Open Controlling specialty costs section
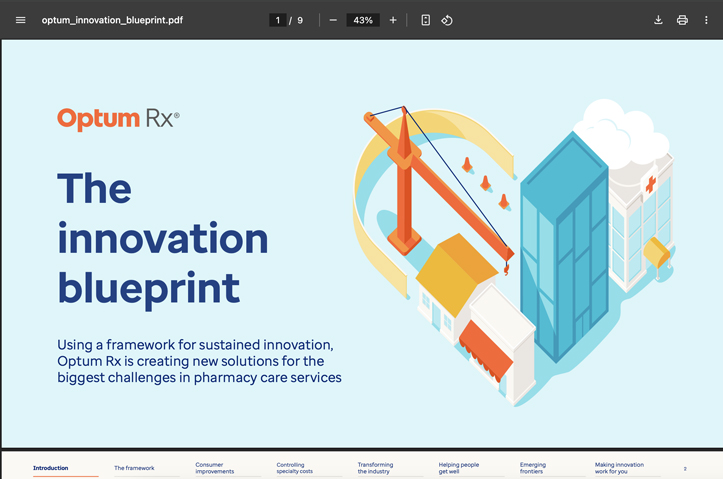Viewport: 723px width, 479px height. 295,468
